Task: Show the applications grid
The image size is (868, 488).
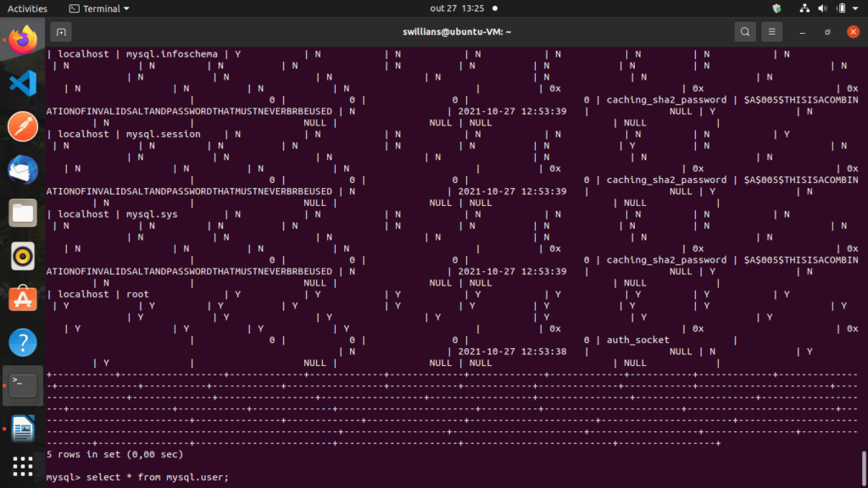Action: pyautogui.click(x=23, y=467)
